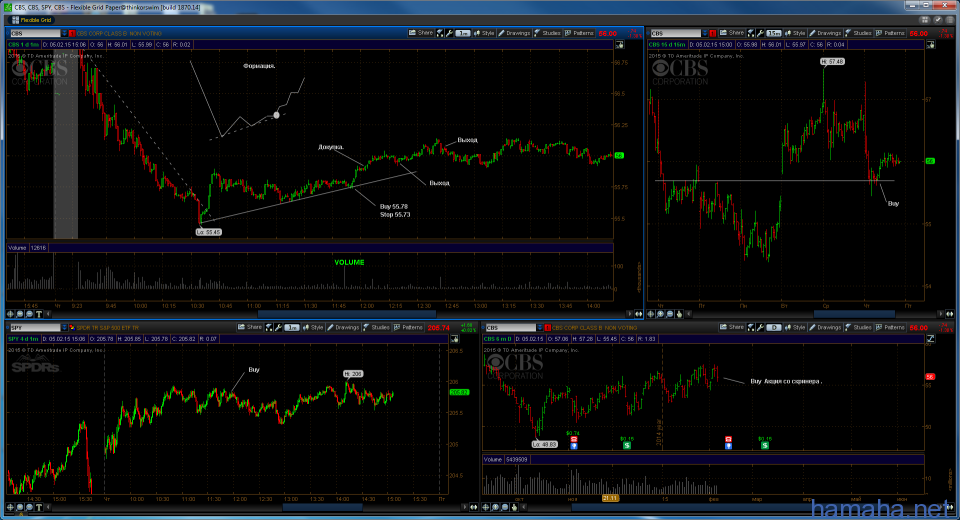Click the checkmark icon in top-right toolbar

pyautogui.click(x=937, y=20)
